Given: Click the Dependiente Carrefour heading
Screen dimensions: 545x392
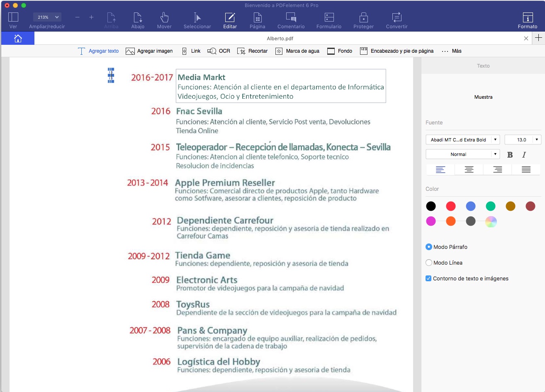Looking at the screenshot, I should [225, 220].
